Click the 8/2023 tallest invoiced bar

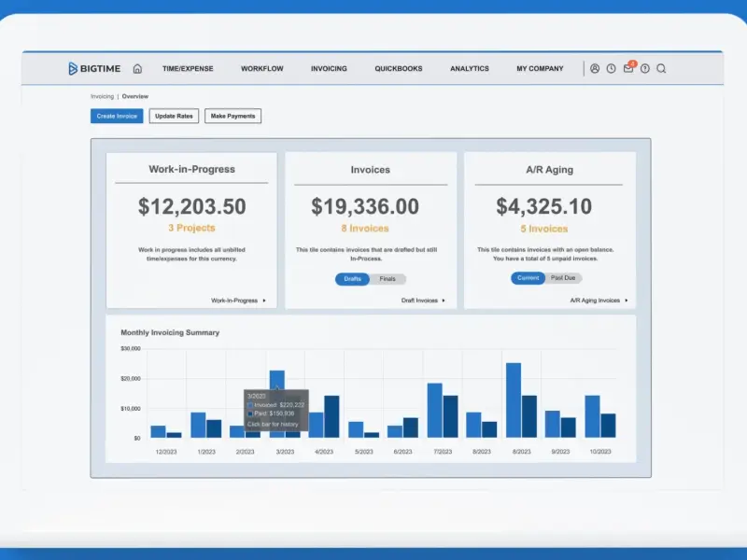point(514,400)
